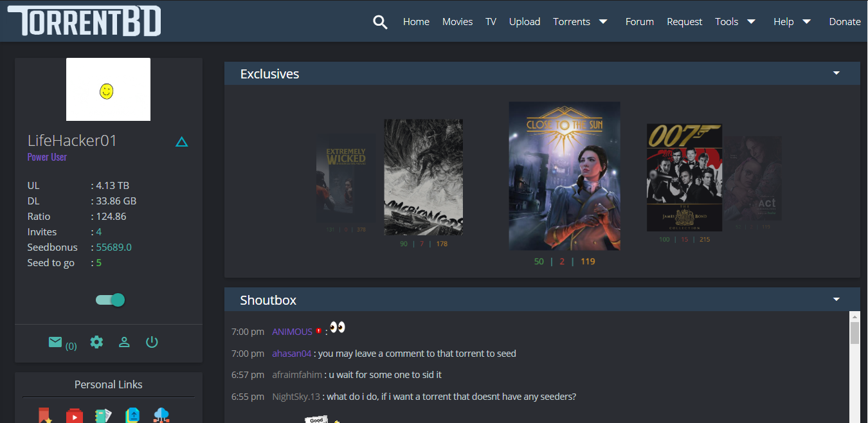Viewport: 868px width, 423px height.
Task: Open the faded Act poster
Action: pyautogui.click(x=753, y=178)
